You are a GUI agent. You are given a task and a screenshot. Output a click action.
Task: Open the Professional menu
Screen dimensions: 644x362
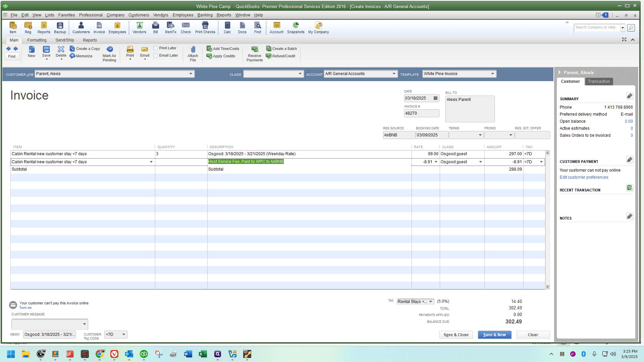tap(91, 15)
